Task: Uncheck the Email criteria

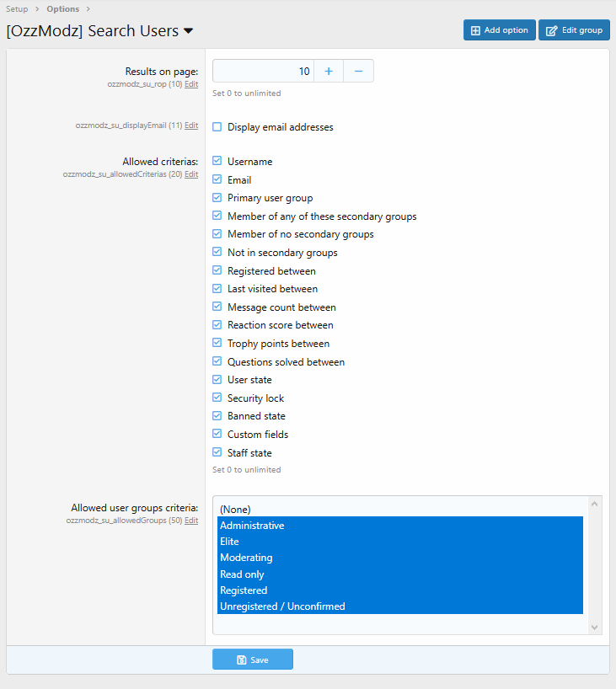Action: (x=217, y=179)
